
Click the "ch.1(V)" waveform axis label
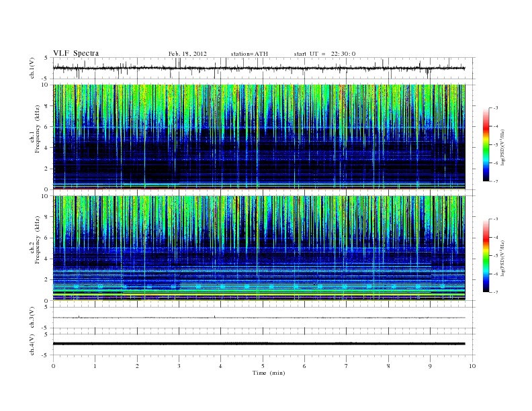(32, 68)
